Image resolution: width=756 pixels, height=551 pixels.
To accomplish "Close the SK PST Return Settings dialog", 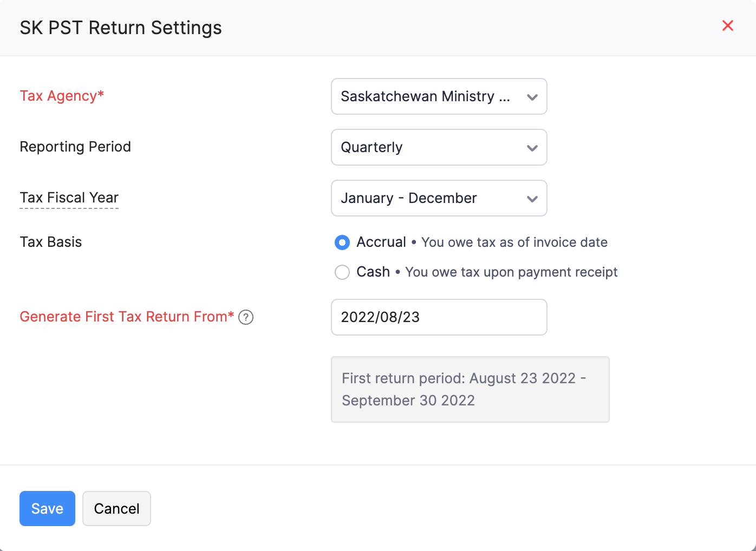I will click(x=728, y=25).
